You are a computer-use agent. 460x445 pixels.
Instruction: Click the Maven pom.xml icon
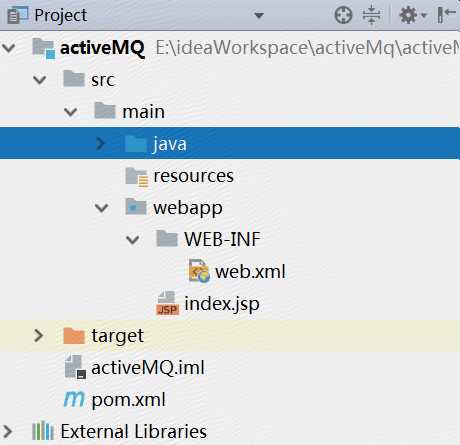coord(74,399)
